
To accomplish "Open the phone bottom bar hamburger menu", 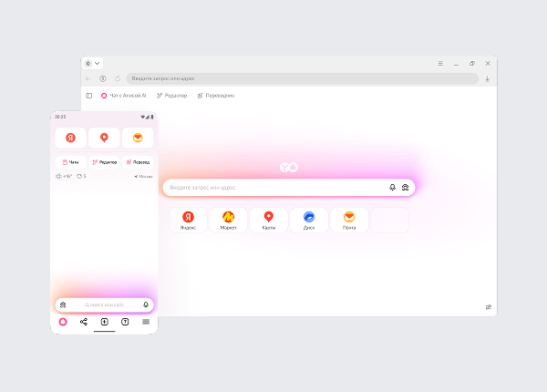I will point(146,322).
